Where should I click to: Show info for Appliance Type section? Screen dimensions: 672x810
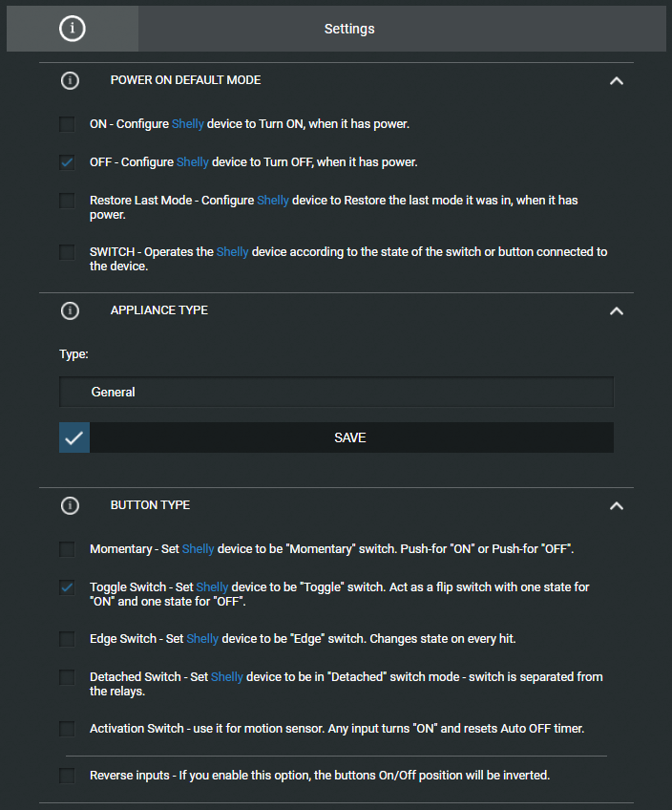(71, 311)
